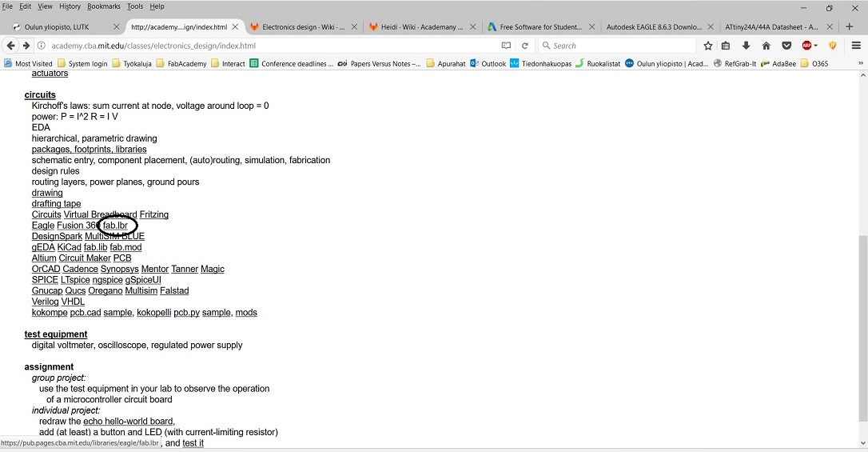Go to the Home page icon
Image resolution: width=868 pixels, height=452 pixels.
click(x=766, y=46)
